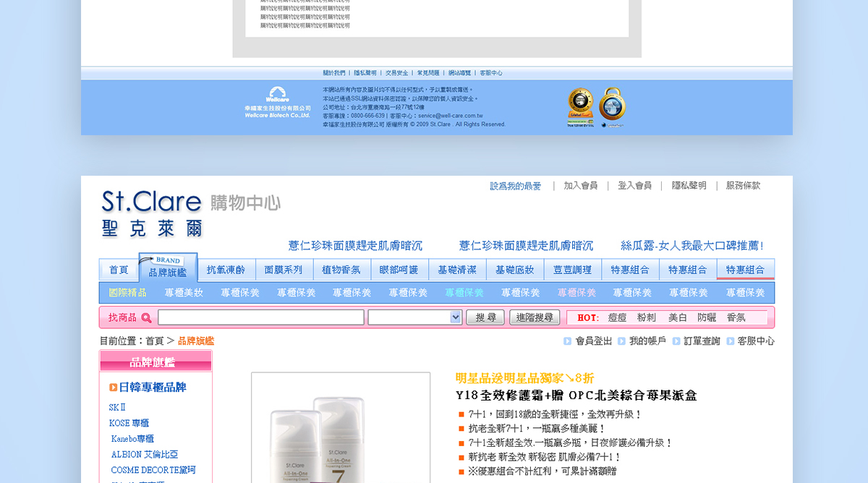Open 關於我們 in the upper footer

pyautogui.click(x=334, y=73)
